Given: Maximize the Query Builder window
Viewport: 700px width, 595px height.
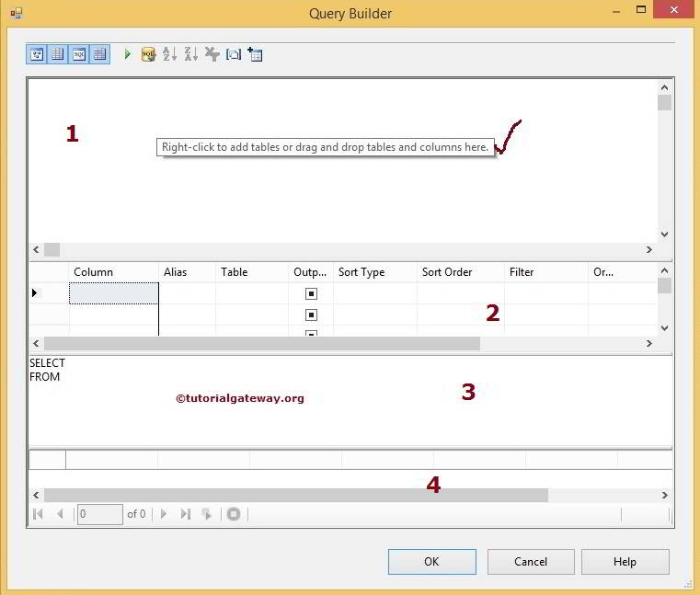Looking at the screenshot, I should (641, 9).
